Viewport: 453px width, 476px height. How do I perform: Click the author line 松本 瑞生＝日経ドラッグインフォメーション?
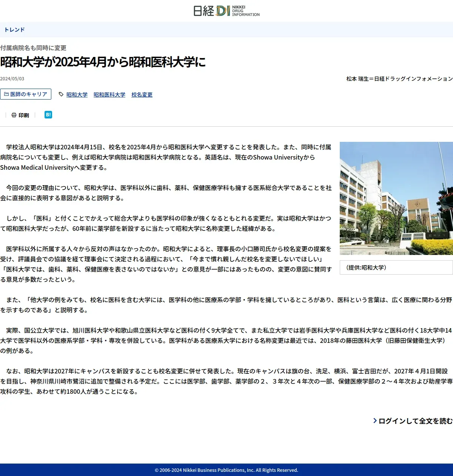399,79
